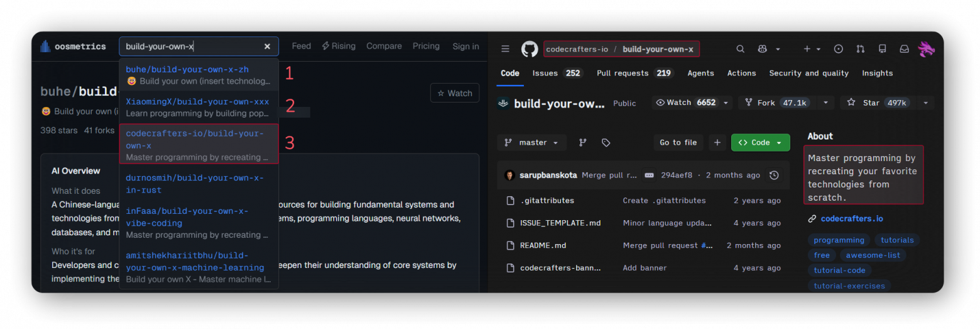Click the oosmetrics Watch star button
The width and height of the screenshot is (980, 329).
tap(455, 93)
